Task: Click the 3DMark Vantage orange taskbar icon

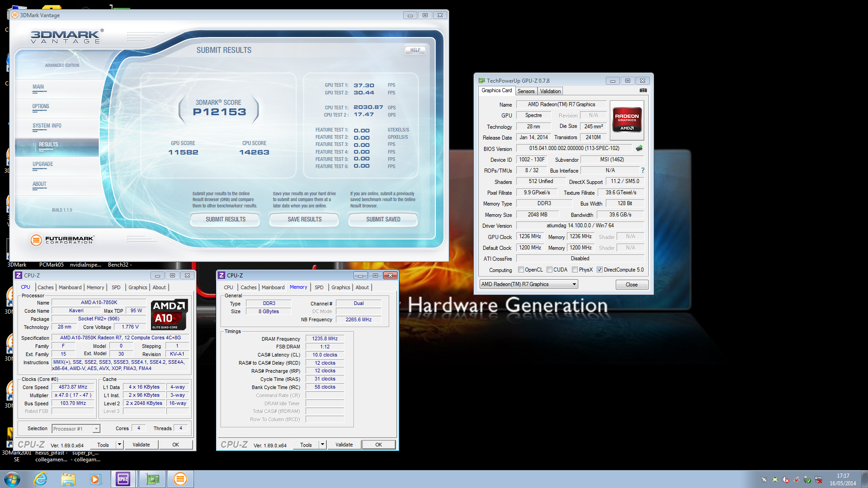Action: pyautogui.click(x=180, y=479)
